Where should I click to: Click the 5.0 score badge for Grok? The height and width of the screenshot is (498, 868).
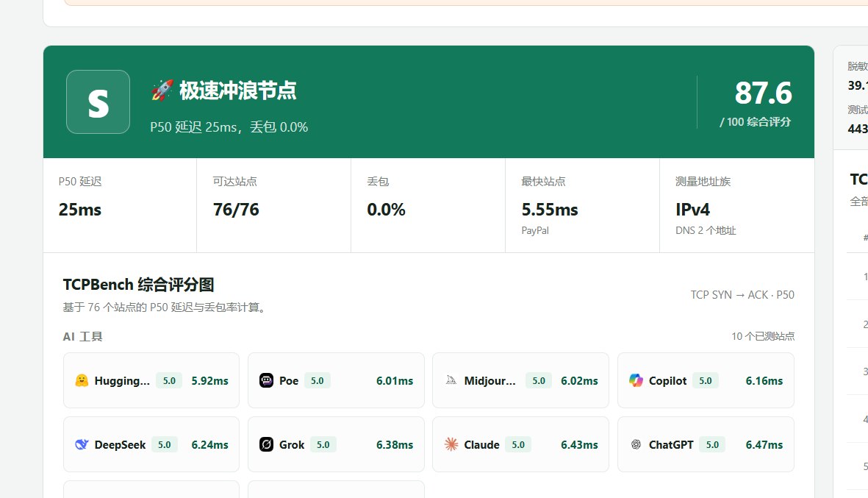coord(323,444)
